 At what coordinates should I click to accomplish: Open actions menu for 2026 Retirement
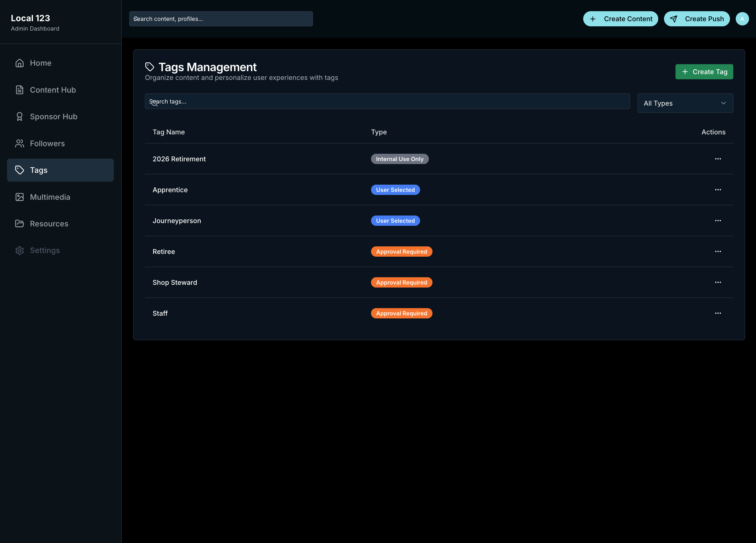tap(718, 159)
